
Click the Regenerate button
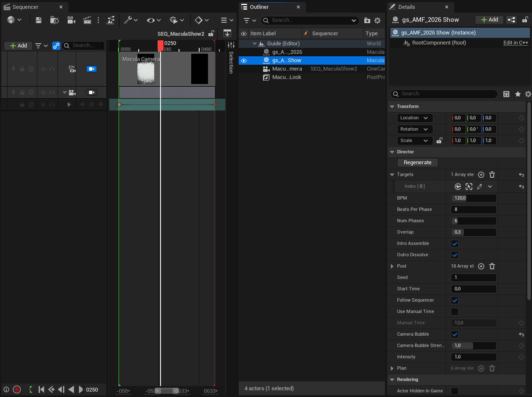pos(417,163)
